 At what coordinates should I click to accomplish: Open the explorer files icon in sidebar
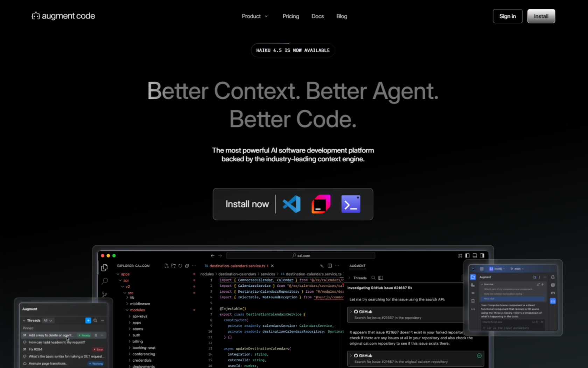click(x=104, y=268)
